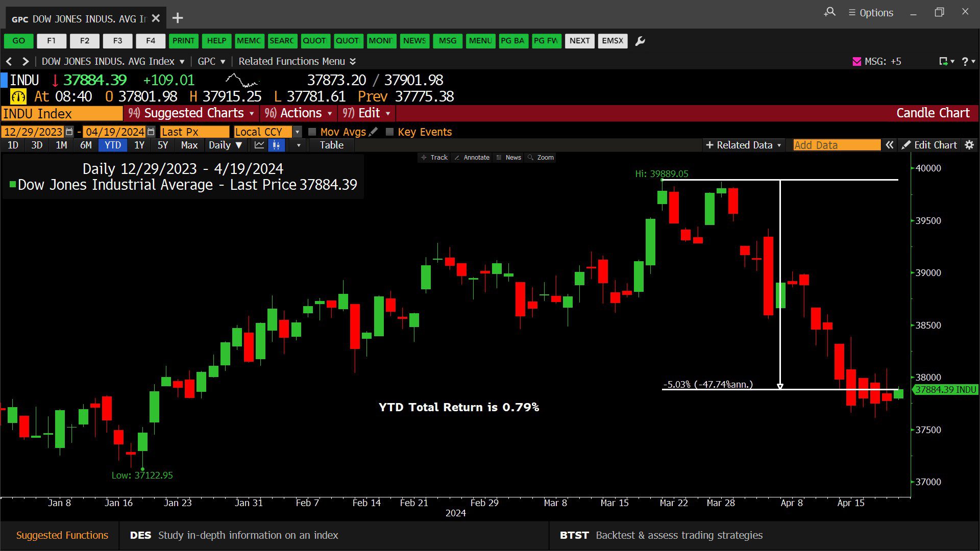Click the green GO key
Image resolution: width=980 pixels, height=551 pixels.
(x=19, y=41)
